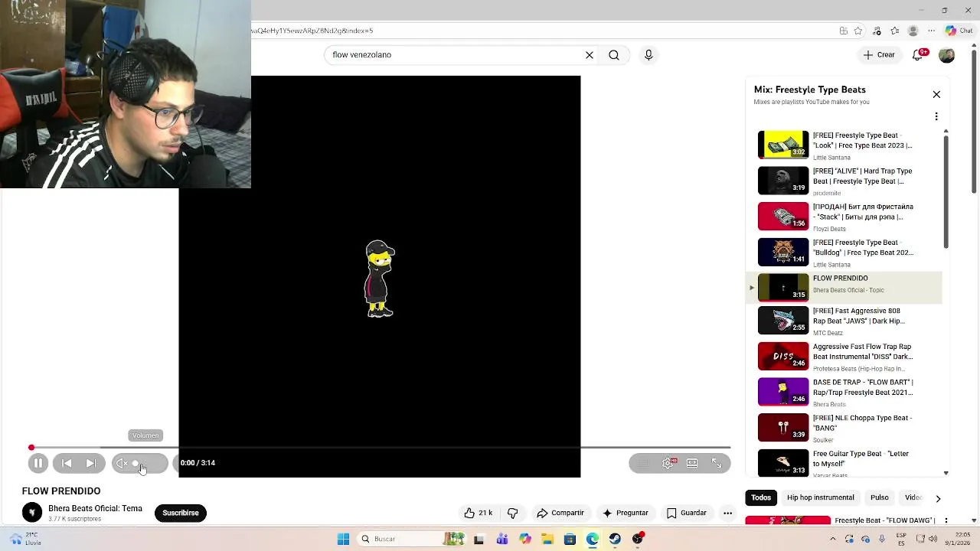Click the video progress bar scrubber

31,447
